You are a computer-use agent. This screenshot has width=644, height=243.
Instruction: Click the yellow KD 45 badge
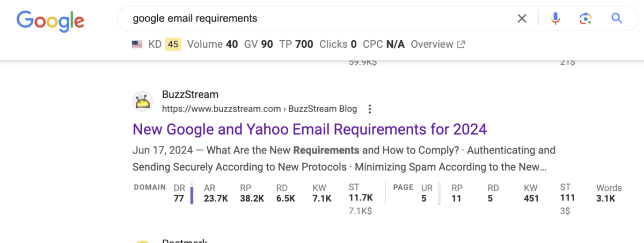coord(173,45)
